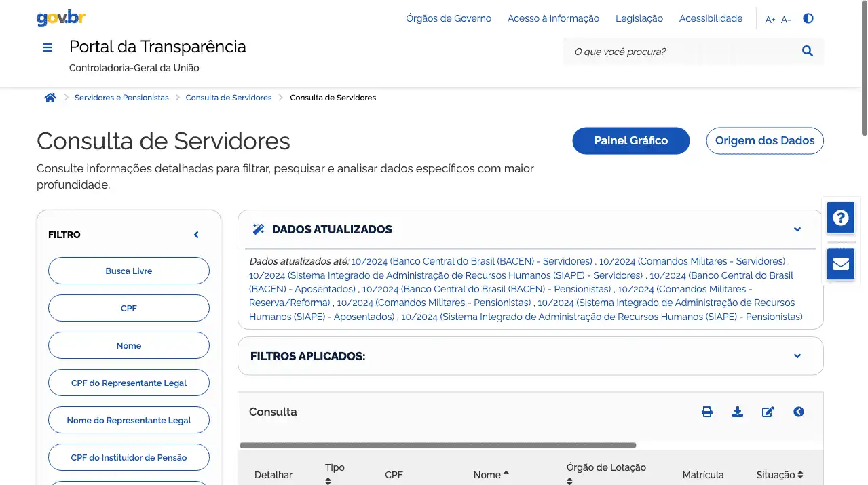The image size is (868, 485).
Task: Click the horizontal table scrollbar
Action: [438, 446]
